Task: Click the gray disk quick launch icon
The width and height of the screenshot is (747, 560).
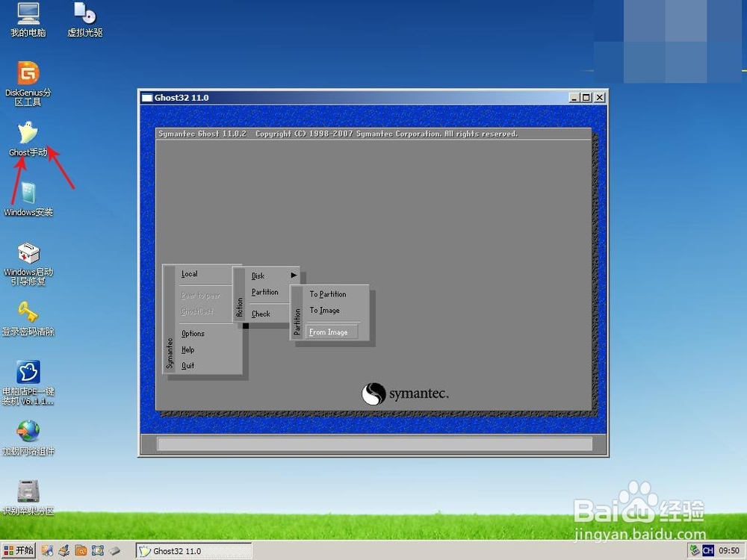Action: [114, 551]
